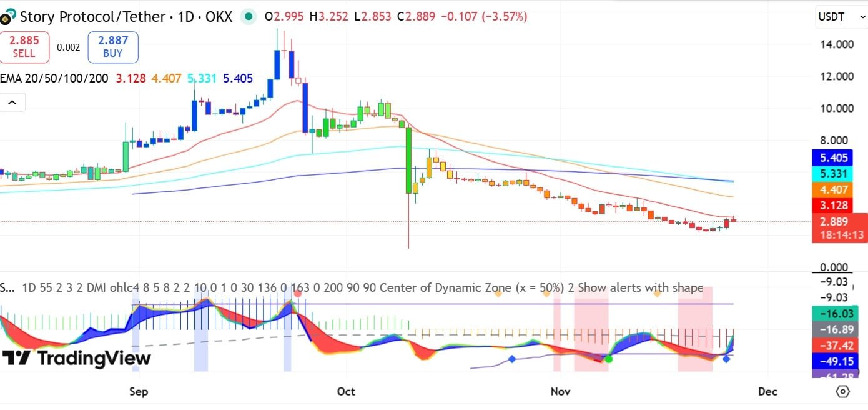Click the current price 2.889 countdown label
Screen dimensions: 868x410
pyautogui.click(x=839, y=228)
